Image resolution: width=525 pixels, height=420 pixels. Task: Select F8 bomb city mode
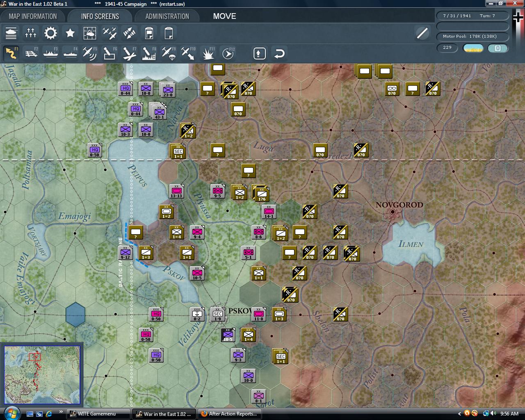[149, 53]
